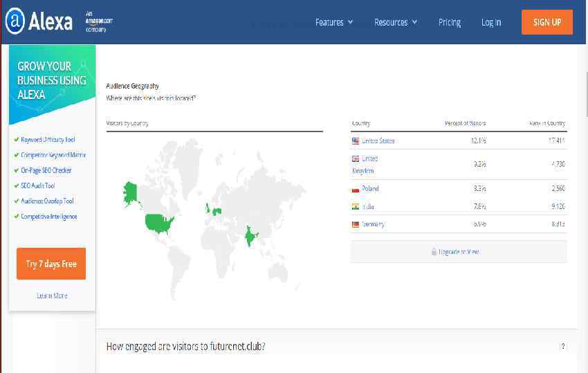Image resolution: width=588 pixels, height=373 pixels.
Task: Click the Keyword Difficulty Tool checkmark
Action: pyautogui.click(x=17, y=140)
